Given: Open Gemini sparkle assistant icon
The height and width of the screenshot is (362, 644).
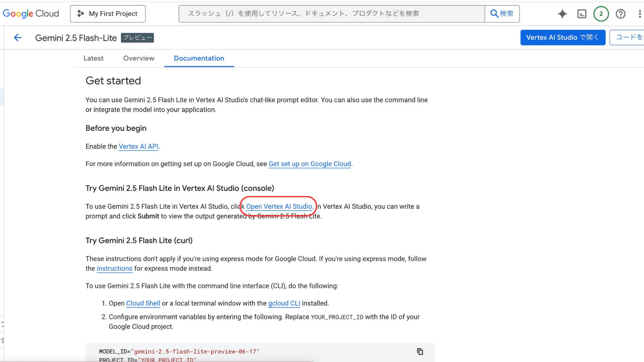Looking at the screenshot, I should coord(562,14).
